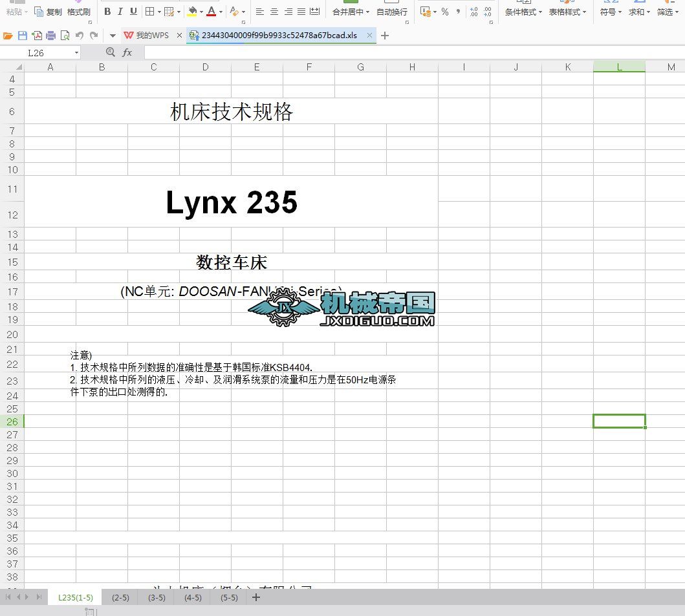Image resolution: width=685 pixels, height=616 pixels.
Task: Open 表格样式 table style menu
Action: 567,12
